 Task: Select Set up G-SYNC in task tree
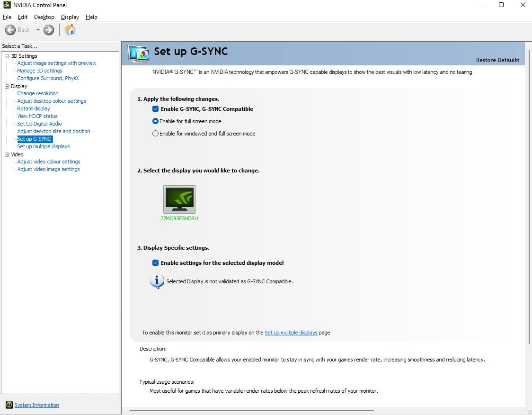click(x=35, y=139)
